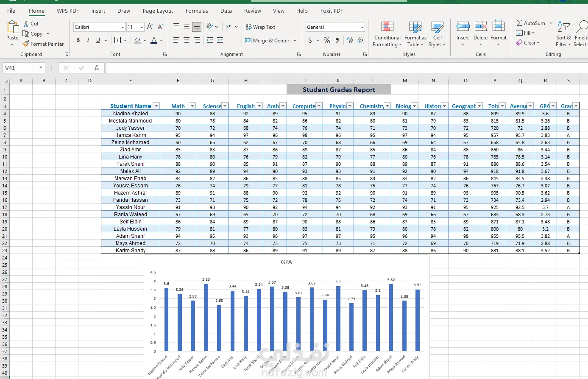
Task: Switch to the Formulas tab
Action: (x=197, y=11)
